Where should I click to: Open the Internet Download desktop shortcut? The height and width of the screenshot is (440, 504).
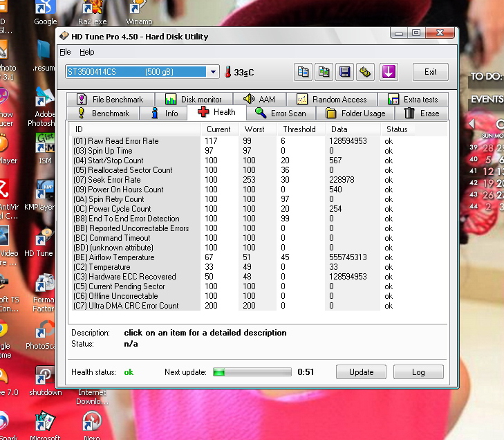coord(92,397)
